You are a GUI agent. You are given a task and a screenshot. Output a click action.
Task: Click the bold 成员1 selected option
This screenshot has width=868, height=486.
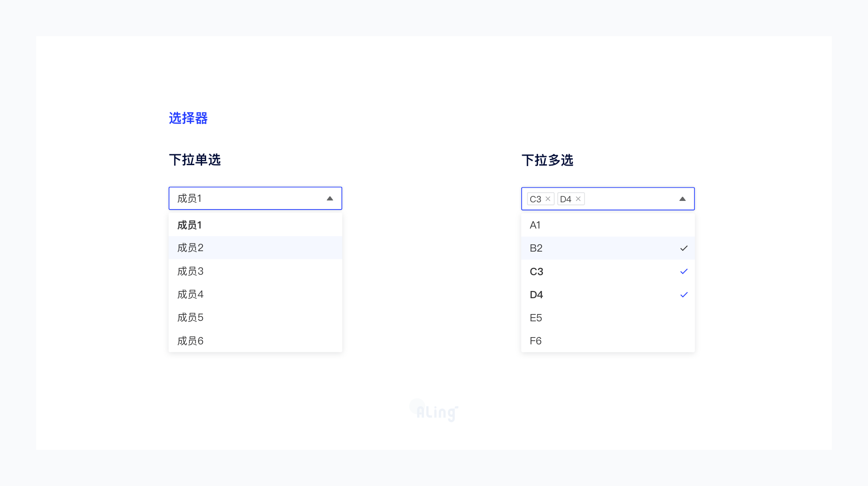(x=189, y=225)
